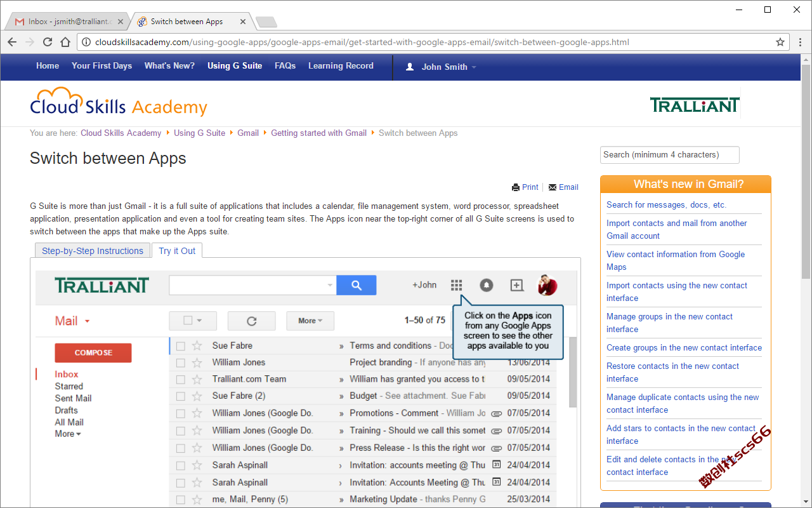
Task: Open the Sent Mail folder
Action: [73, 398]
